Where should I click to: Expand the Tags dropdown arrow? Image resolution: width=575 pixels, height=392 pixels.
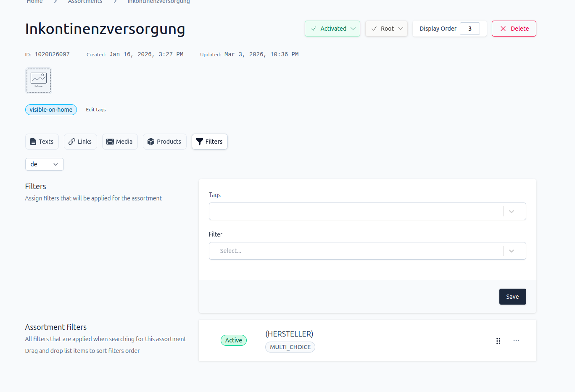tap(512, 211)
